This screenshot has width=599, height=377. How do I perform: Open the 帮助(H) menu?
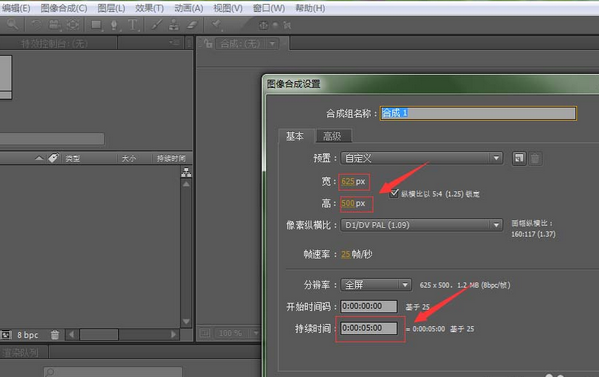tap(310, 8)
